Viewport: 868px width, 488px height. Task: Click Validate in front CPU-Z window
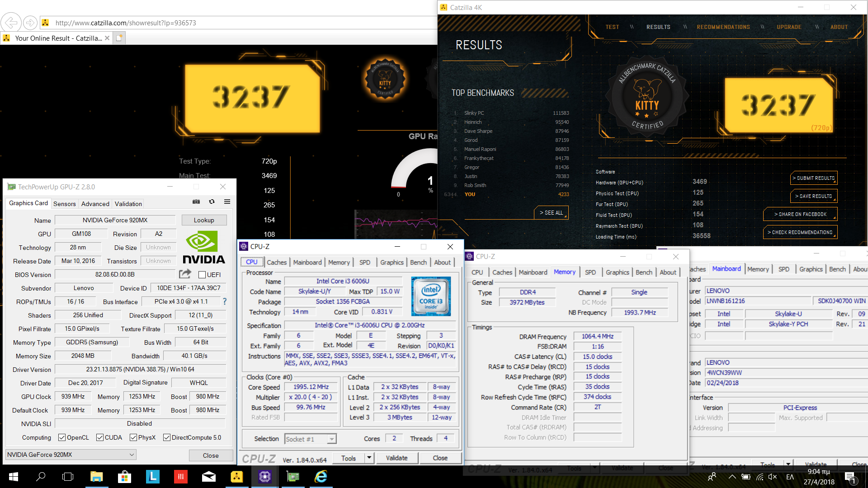pos(397,458)
